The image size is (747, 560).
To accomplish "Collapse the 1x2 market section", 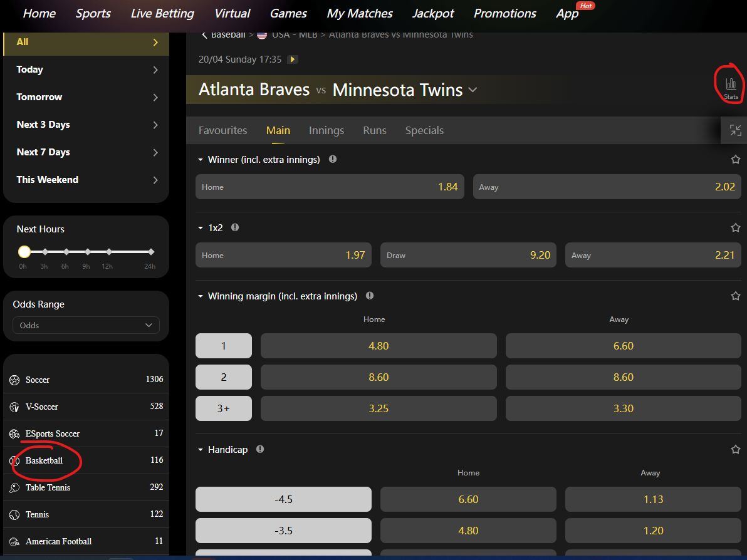I will [x=201, y=227].
